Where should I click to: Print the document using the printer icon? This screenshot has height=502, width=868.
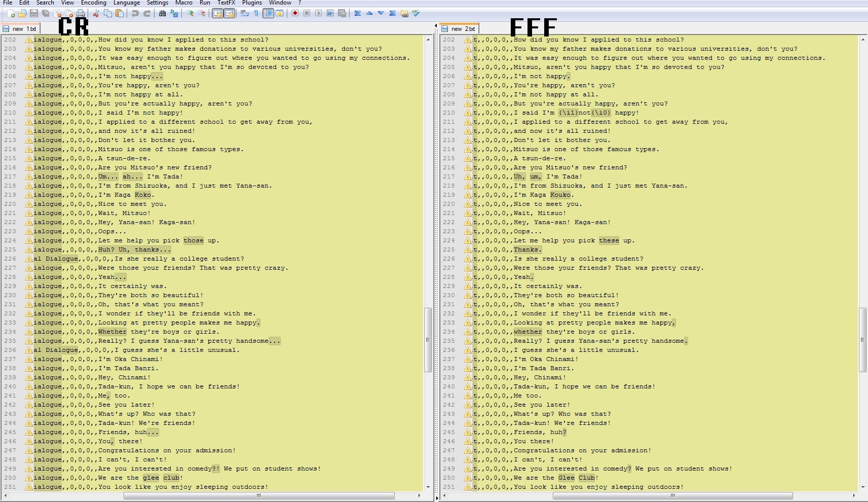81,13
